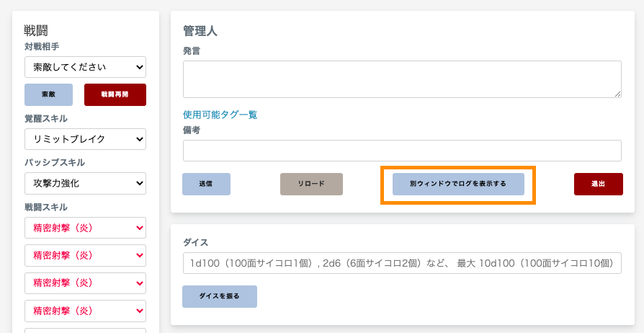Click 別ウィンドウでログを表示する button
The width and height of the screenshot is (644, 333).
coord(458,184)
